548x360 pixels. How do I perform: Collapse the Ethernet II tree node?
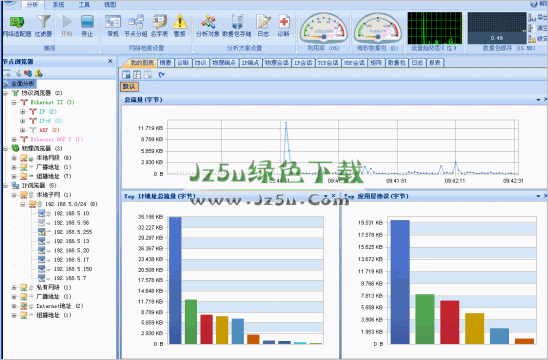tap(14, 102)
